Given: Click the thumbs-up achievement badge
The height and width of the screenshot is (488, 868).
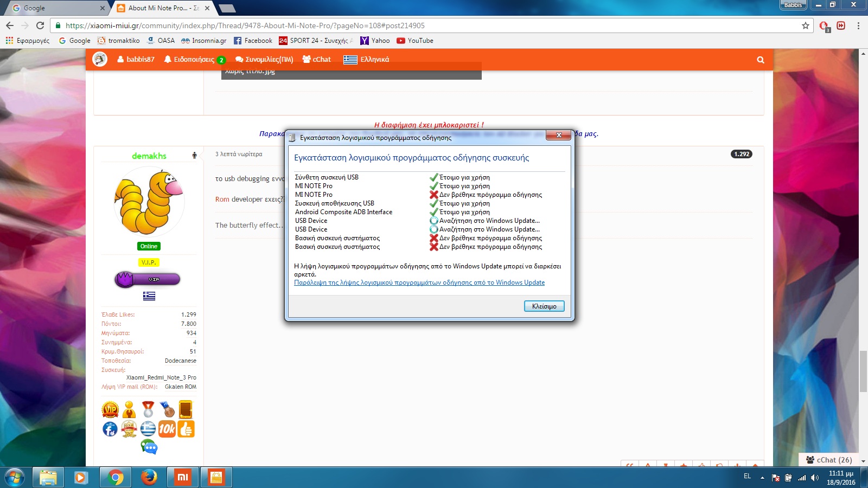Looking at the screenshot, I should point(186,429).
